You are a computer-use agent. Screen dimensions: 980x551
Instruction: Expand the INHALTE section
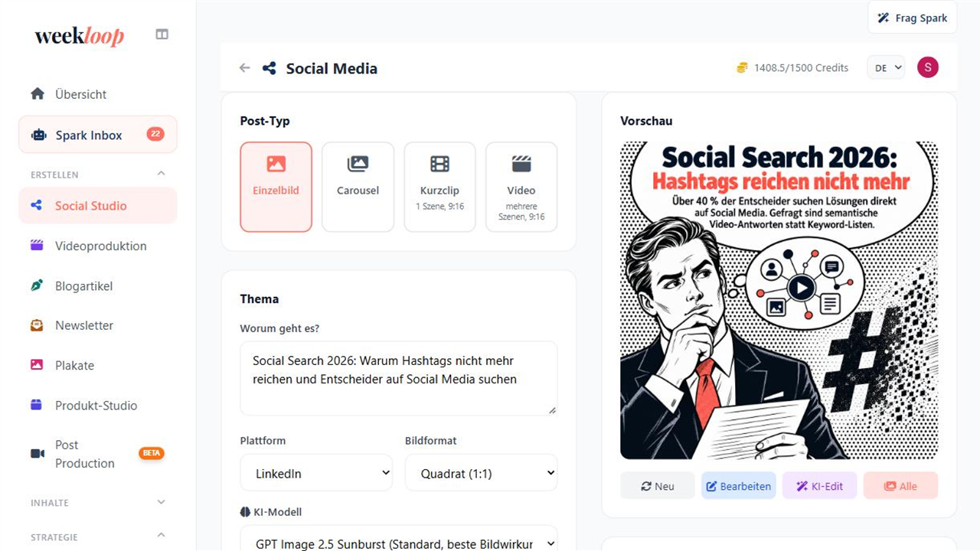pyautogui.click(x=161, y=502)
